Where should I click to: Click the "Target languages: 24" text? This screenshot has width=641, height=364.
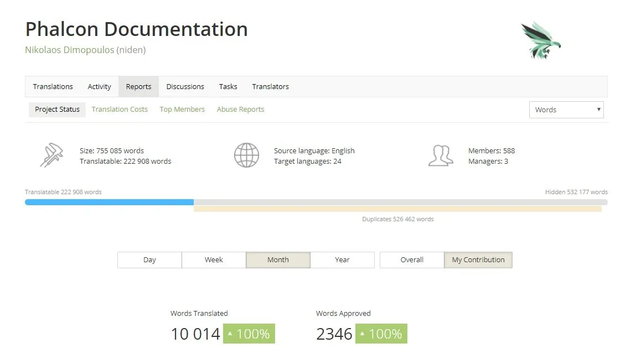[307, 162]
